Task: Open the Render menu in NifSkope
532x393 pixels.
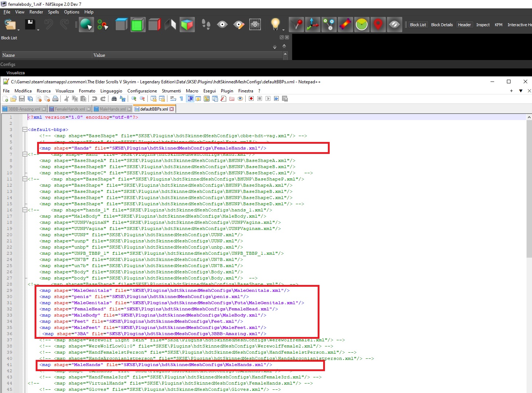Action: (x=36, y=12)
